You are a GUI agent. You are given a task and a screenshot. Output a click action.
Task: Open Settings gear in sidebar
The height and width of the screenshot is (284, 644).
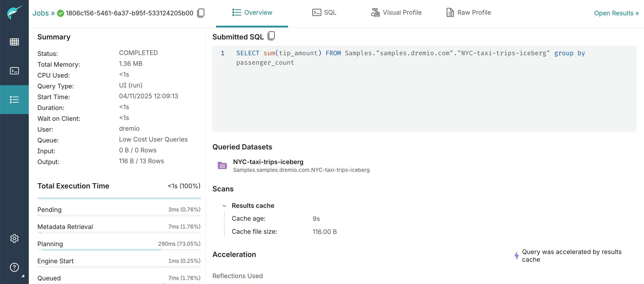(x=14, y=238)
